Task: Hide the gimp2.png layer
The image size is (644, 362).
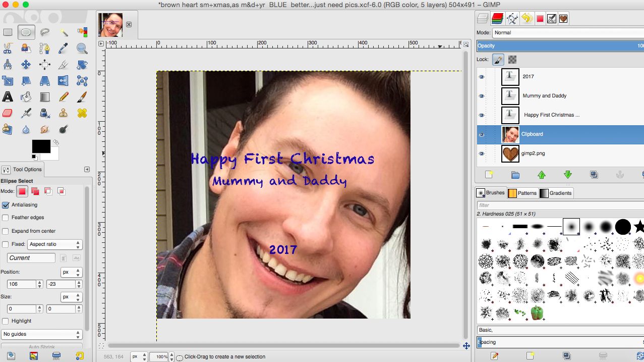Action: (481, 153)
